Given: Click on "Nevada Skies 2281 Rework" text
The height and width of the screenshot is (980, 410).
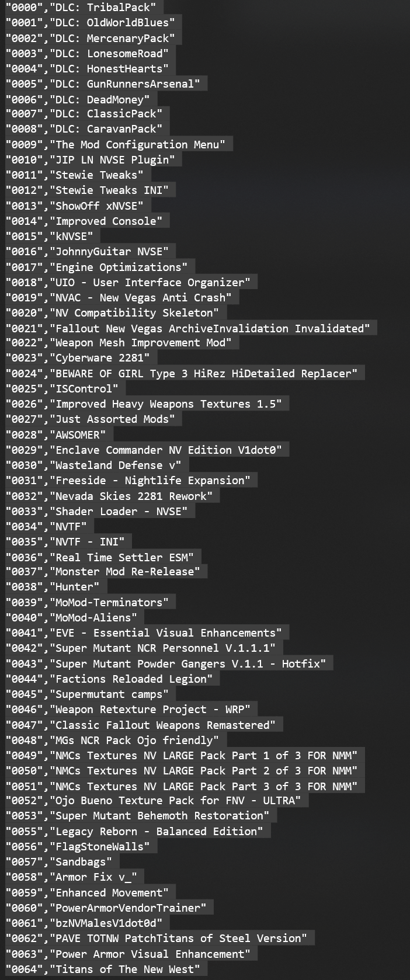Looking at the screenshot, I should pyautogui.click(x=131, y=496).
